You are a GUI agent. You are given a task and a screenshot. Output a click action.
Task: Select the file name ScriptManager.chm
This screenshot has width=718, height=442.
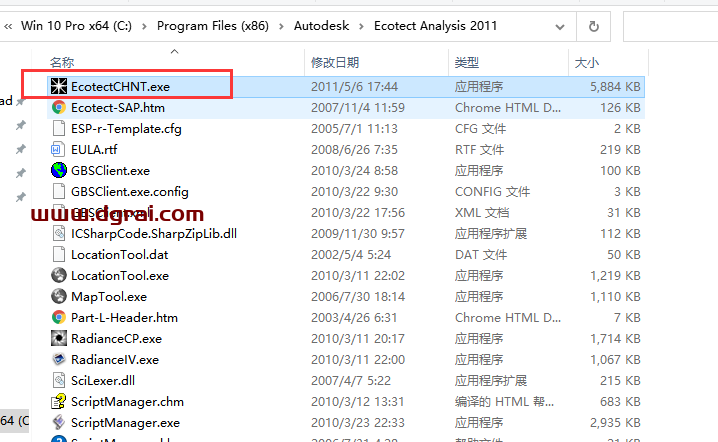click(x=127, y=402)
